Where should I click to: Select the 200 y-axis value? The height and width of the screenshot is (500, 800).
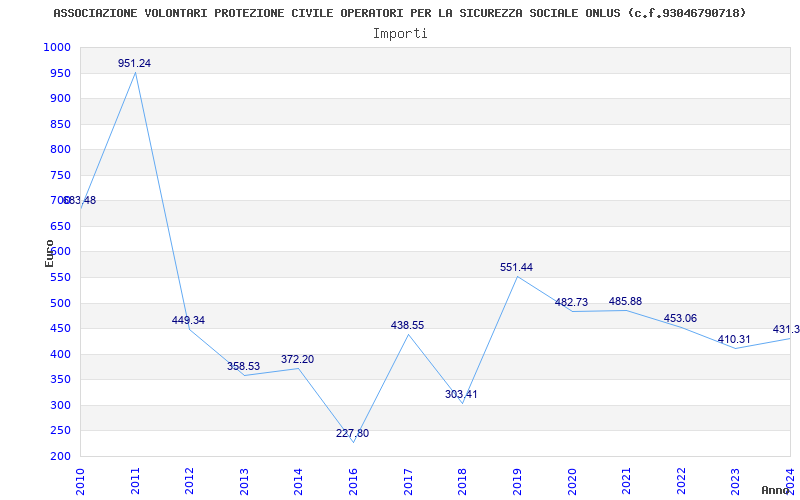click(x=60, y=457)
